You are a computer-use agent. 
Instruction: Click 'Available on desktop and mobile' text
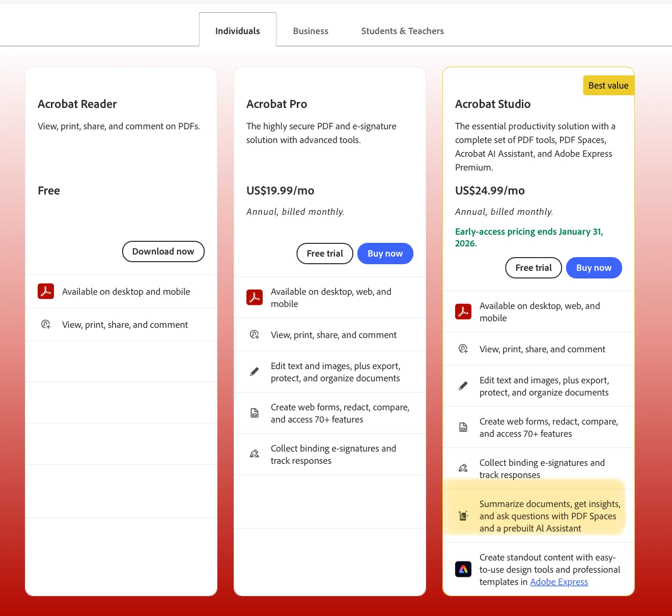coord(126,292)
